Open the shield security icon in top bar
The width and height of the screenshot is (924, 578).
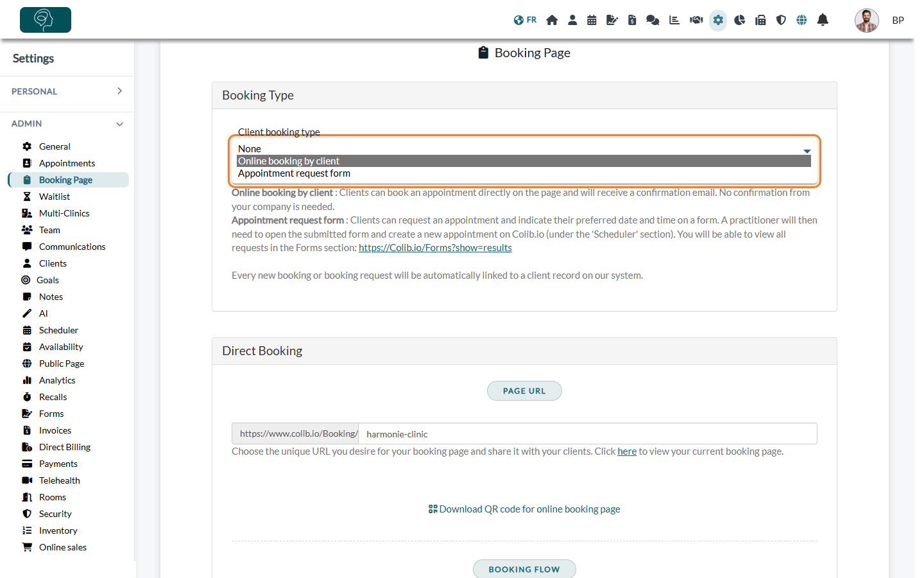coord(781,20)
